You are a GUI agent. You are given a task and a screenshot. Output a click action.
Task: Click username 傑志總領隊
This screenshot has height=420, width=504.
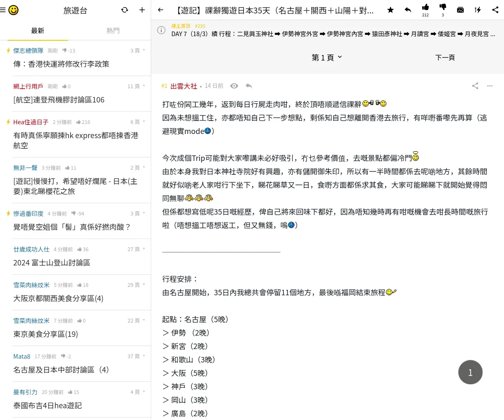28,50
